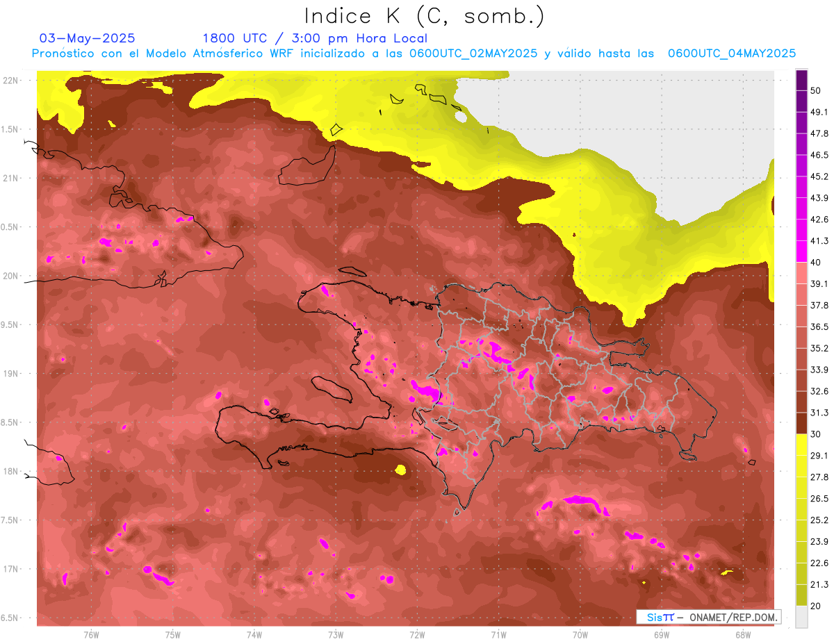Image resolution: width=834 pixels, height=644 pixels.
Task: Click the "6.5N" latitude label
Action: point(10,618)
